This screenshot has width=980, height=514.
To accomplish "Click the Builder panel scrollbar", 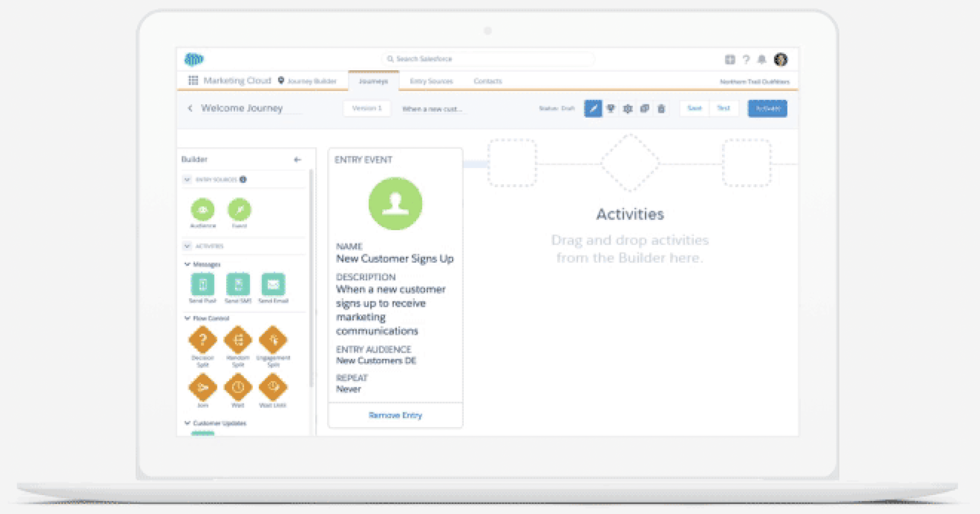I will 311,277.
